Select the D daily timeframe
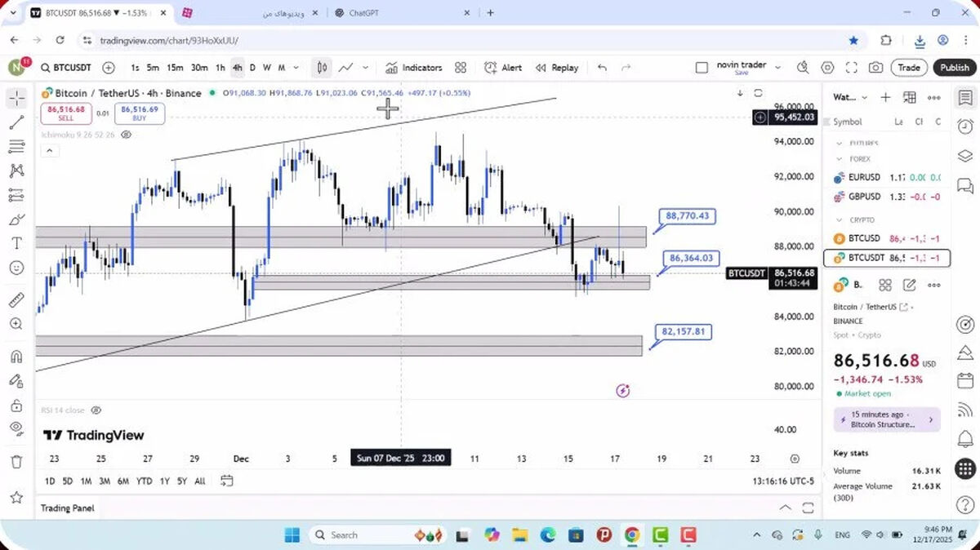This screenshot has width=980, height=550. coord(252,68)
